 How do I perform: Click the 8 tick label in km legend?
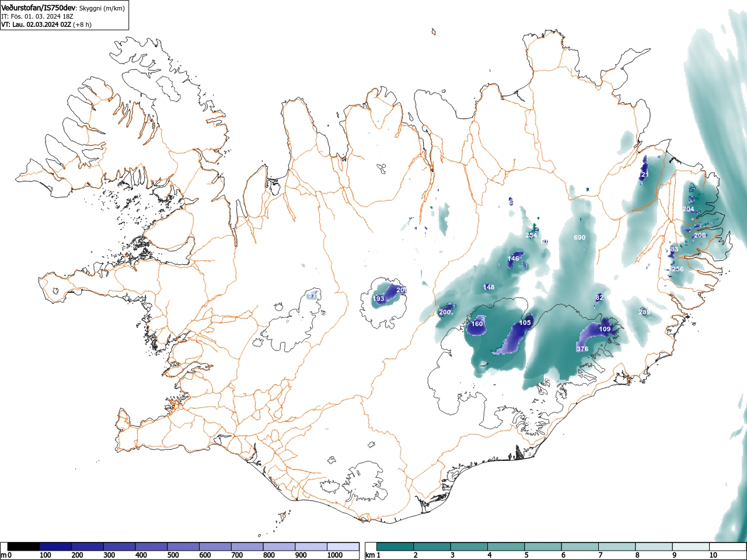click(637, 555)
